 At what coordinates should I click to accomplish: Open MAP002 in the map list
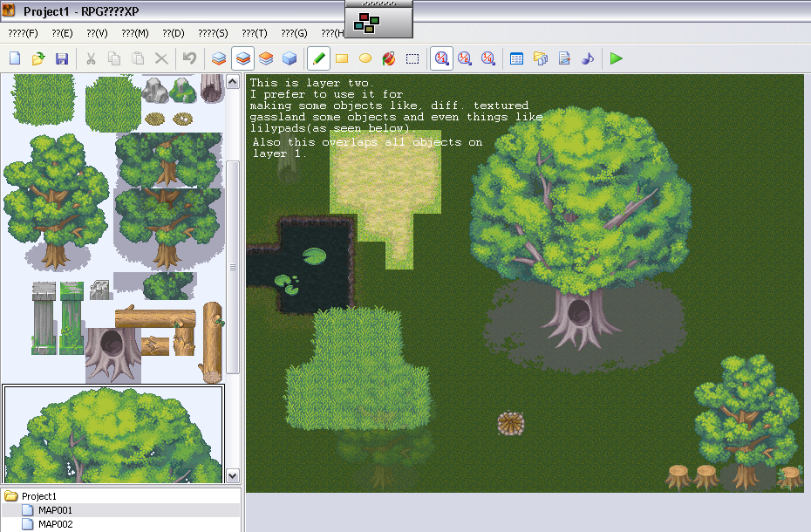pos(55,524)
